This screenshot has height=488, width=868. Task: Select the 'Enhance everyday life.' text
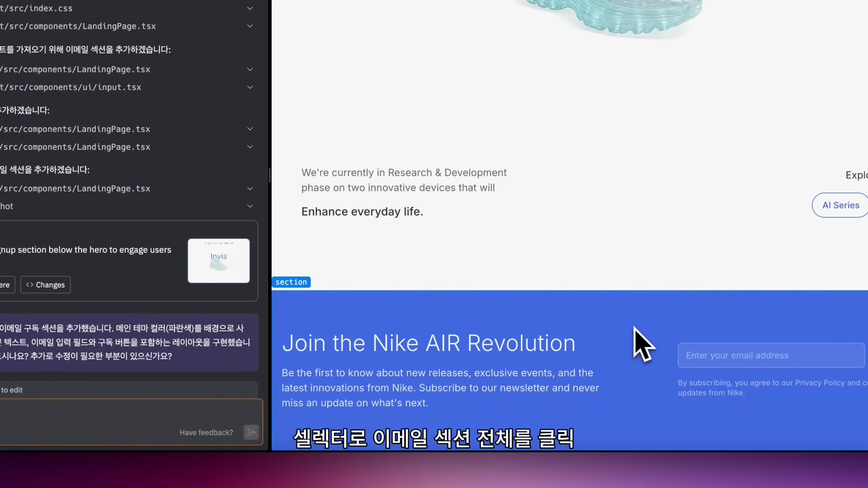click(x=362, y=212)
